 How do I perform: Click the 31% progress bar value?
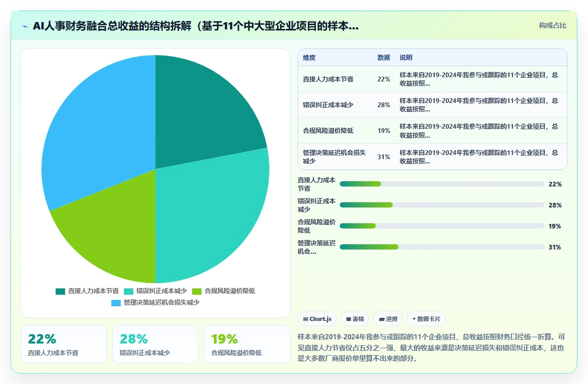click(x=555, y=247)
